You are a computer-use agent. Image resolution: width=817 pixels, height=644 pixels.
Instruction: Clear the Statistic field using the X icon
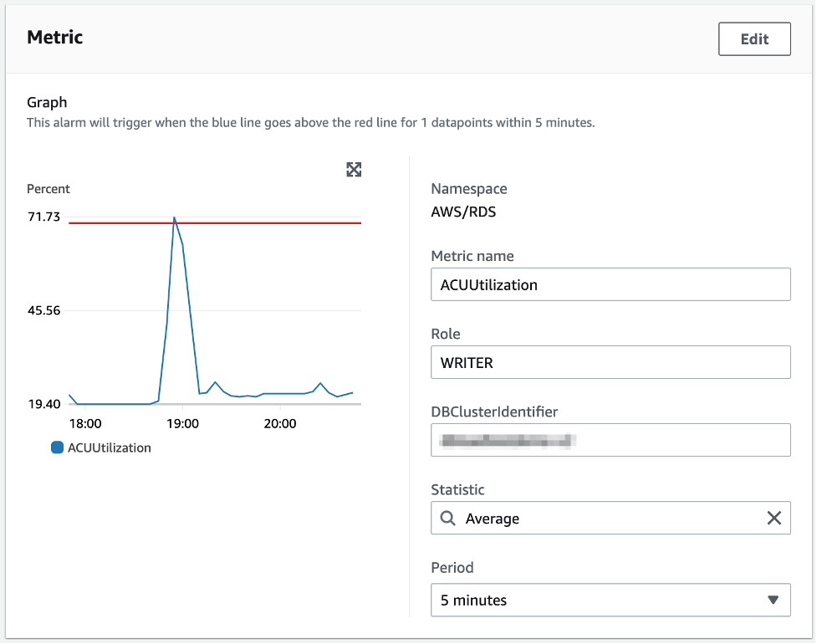coord(774,518)
